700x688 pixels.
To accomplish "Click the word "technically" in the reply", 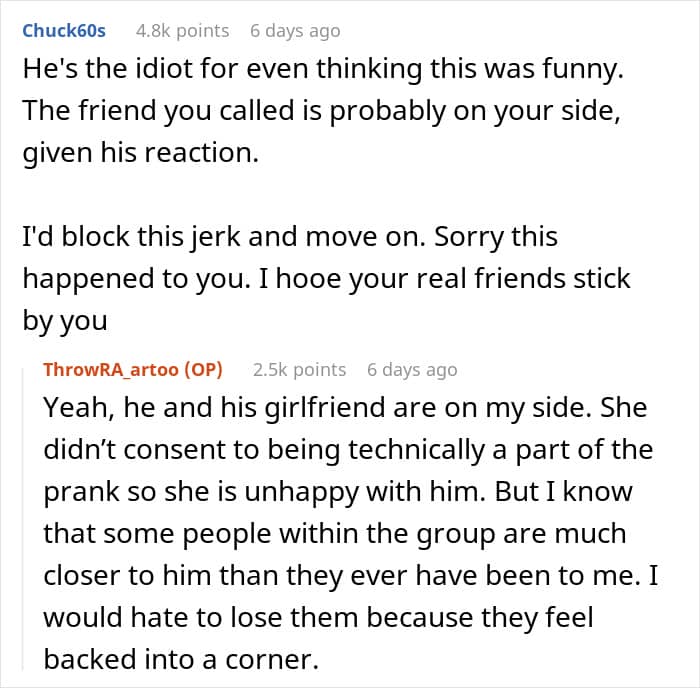I will [x=417, y=450].
